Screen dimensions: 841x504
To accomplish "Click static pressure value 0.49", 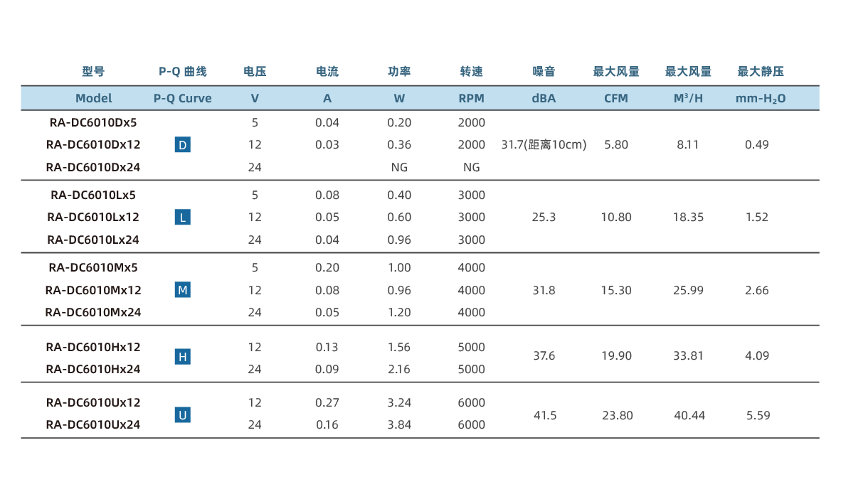I will tap(757, 144).
